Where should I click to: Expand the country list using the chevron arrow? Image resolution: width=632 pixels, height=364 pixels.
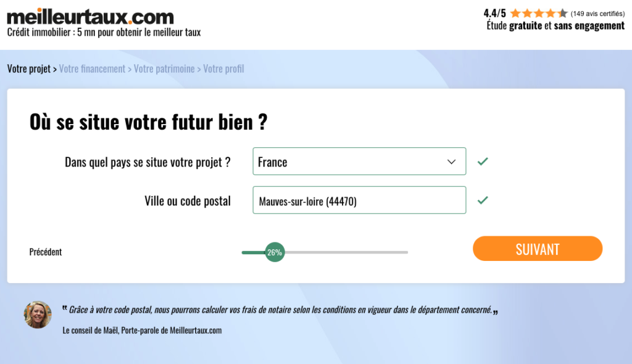coord(451,162)
